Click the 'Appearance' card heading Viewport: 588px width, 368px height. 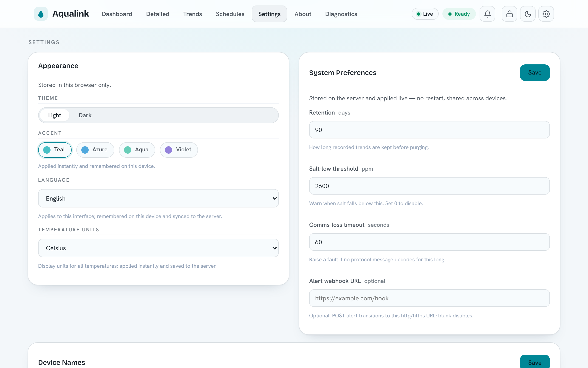(x=58, y=66)
